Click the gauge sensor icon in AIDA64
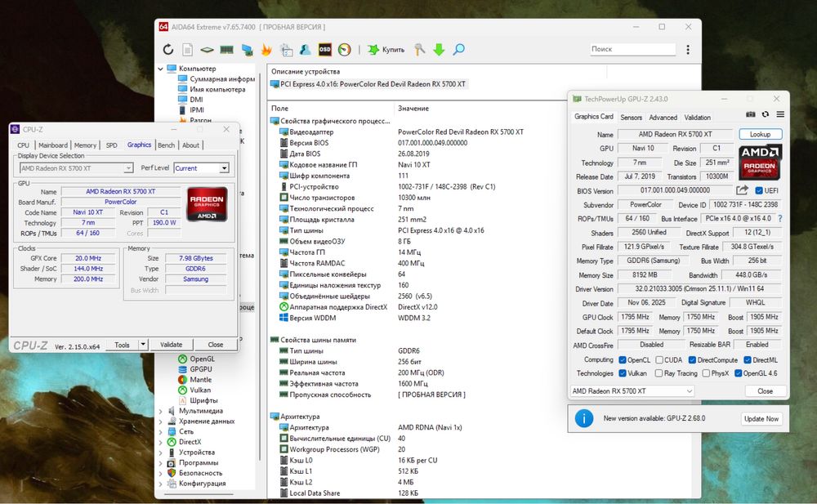 coord(345,50)
